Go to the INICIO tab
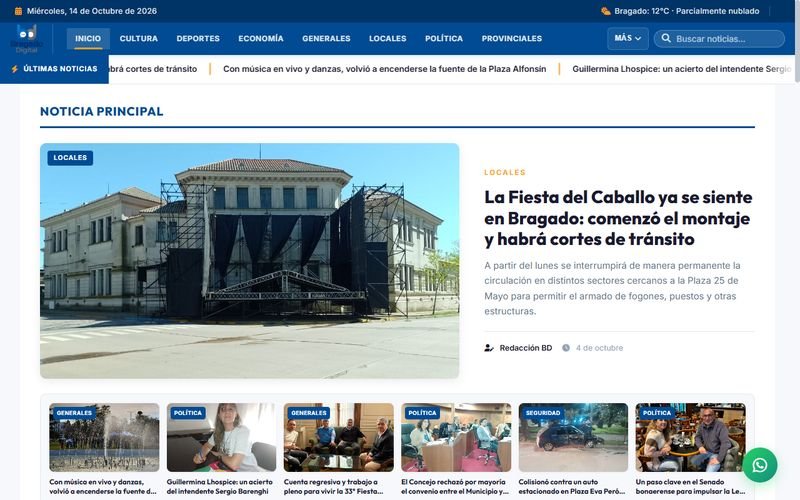This screenshot has width=800, height=500. (x=88, y=38)
